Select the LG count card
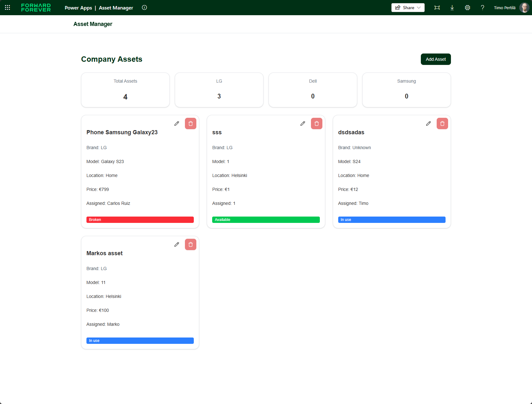The image size is (532, 404). pos(219,90)
